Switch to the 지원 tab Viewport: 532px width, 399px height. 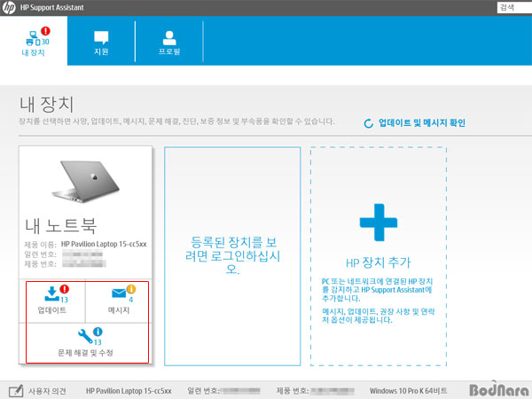[101, 42]
